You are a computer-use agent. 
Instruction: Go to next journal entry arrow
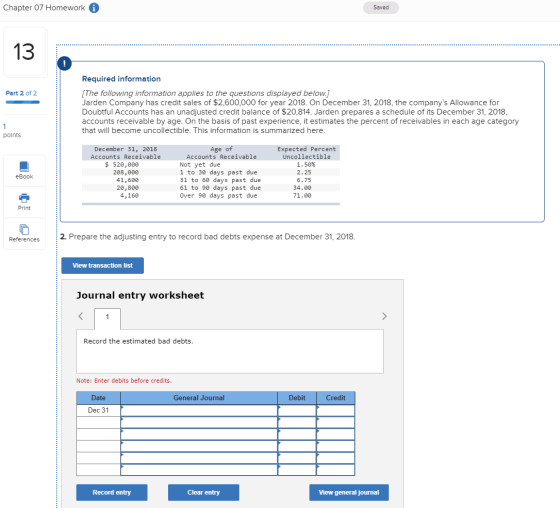[x=384, y=316]
